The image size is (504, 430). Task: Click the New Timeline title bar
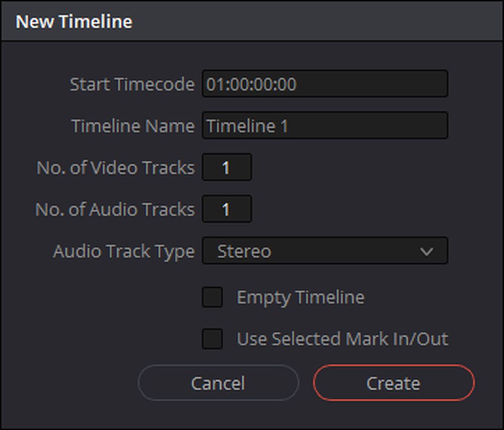click(x=252, y=21)
